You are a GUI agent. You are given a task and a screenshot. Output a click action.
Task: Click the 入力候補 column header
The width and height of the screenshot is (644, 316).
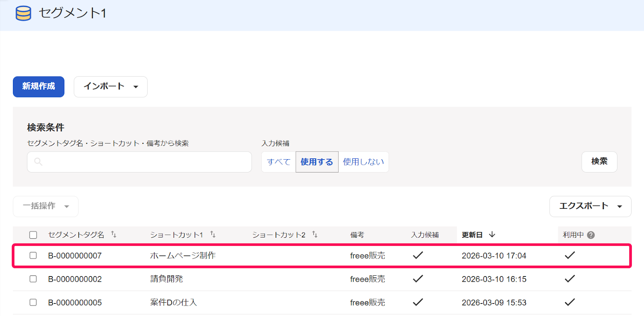pos(425,235)
